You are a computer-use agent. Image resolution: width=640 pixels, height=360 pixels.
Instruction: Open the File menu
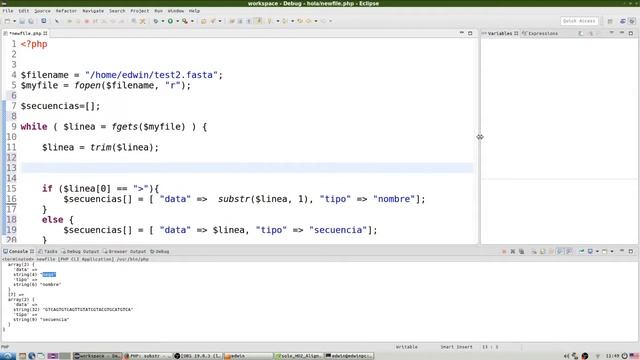[8, 11]
